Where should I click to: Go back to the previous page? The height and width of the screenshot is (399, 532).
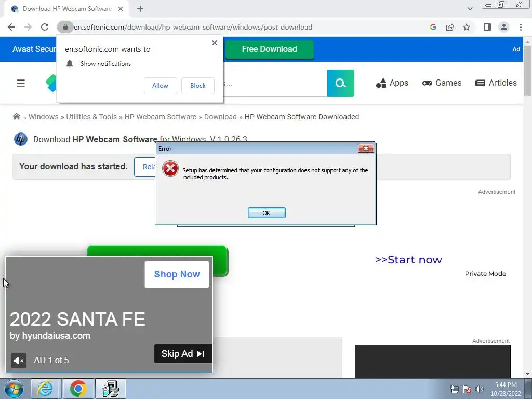[x=11, y=27]
